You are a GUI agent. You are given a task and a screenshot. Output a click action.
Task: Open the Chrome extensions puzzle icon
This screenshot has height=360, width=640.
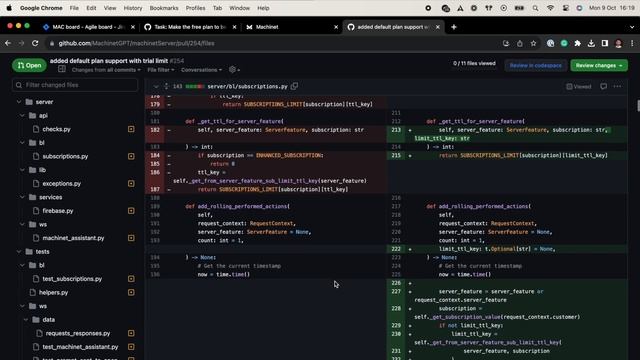click(x=577, y=43)
